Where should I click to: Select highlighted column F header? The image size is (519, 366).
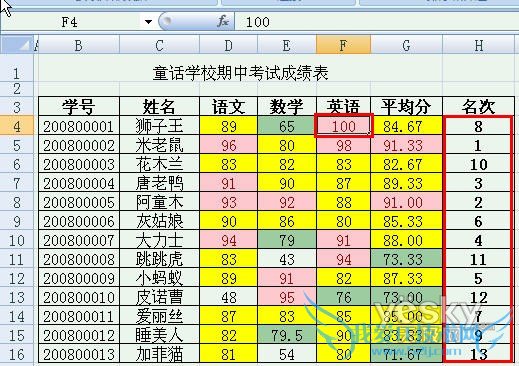(343, 45)
